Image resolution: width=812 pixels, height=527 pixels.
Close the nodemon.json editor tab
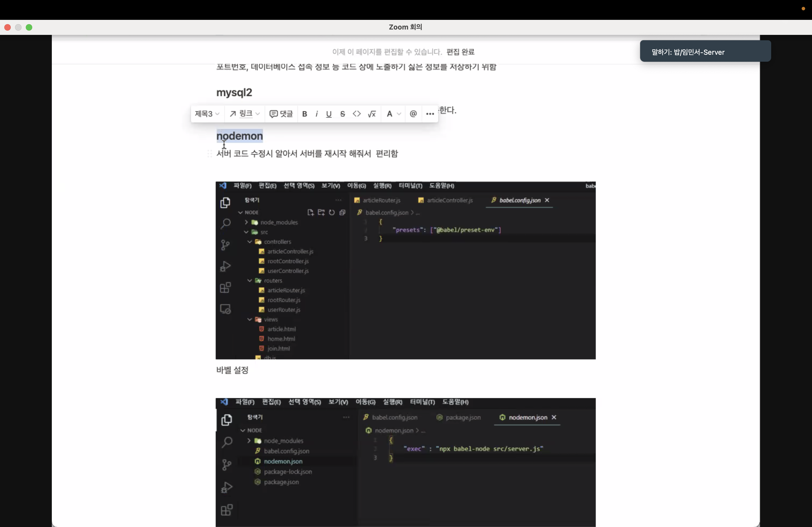[x=554, y=418]
